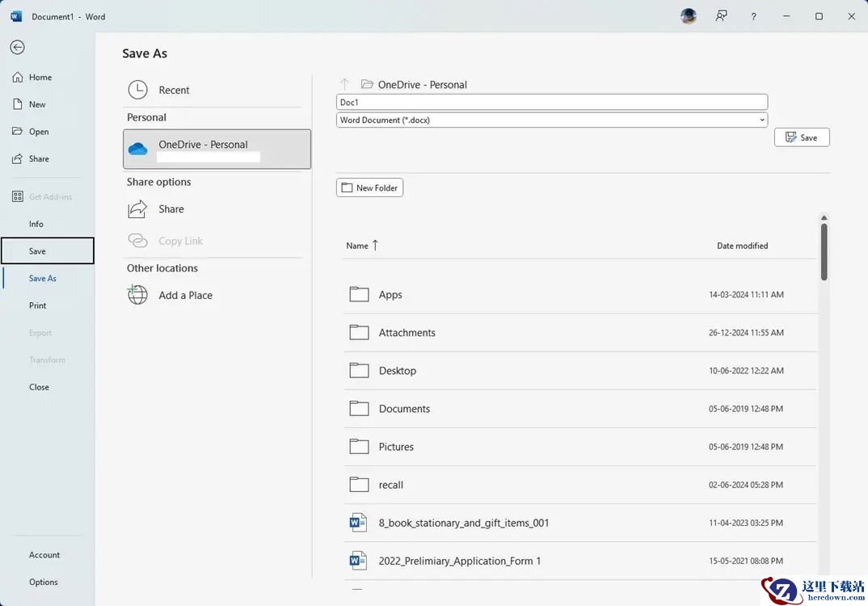868x606 pixels.
Task: Open Home in the backstage sidebar
Action: tap(40, 78)
